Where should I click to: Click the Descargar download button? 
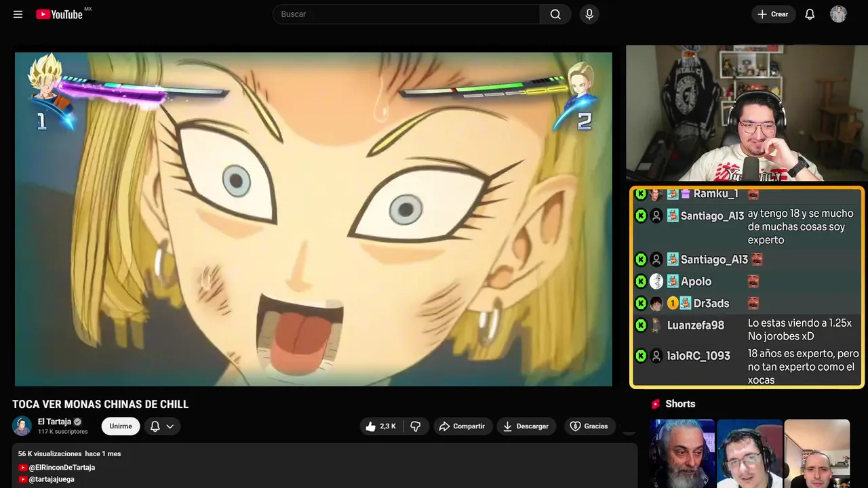point(526,426)
